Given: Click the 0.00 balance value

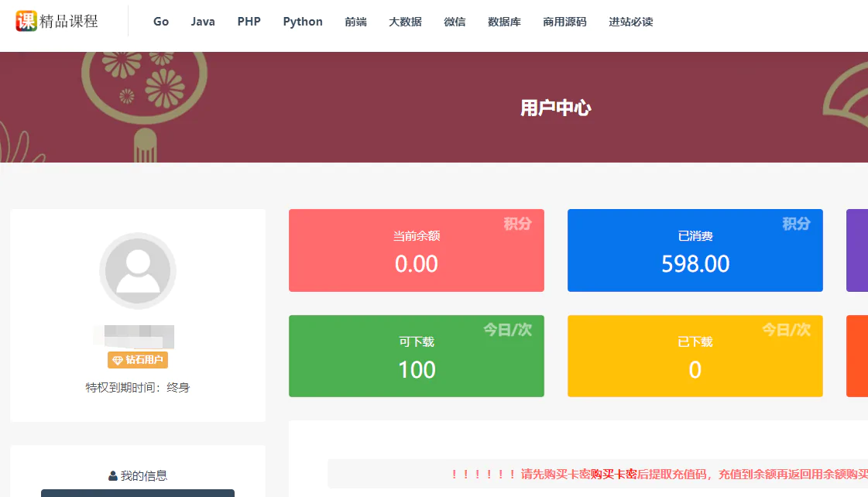Looking at the screenshot, I should [x=417, y=264].
